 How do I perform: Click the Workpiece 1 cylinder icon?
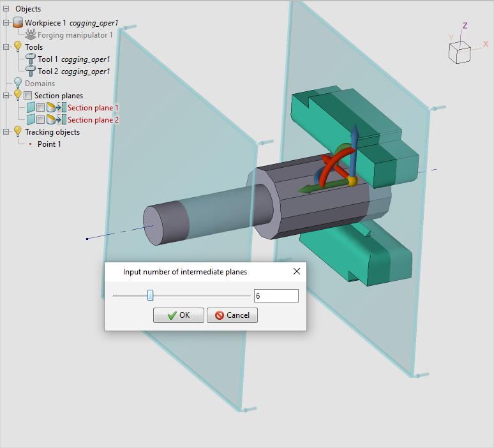click(18, 23)
